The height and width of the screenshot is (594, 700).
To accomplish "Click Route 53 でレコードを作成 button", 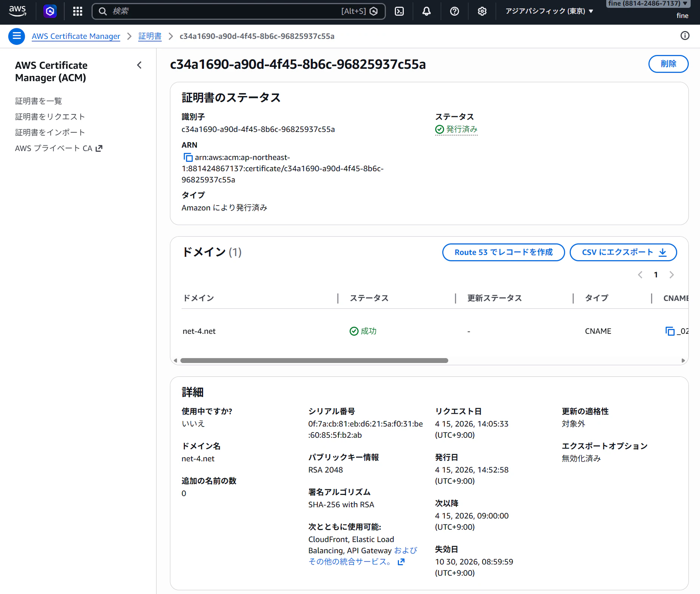I will 504,252.
